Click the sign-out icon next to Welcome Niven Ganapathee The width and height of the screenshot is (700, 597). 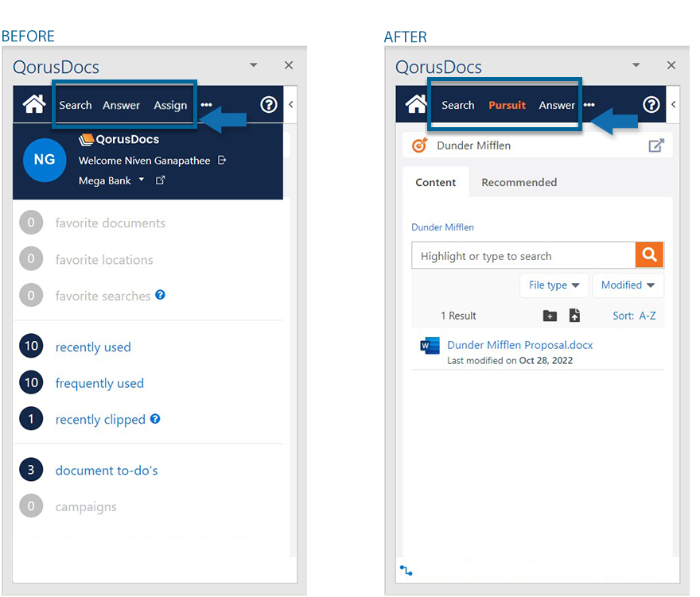[x=222, y=161]
